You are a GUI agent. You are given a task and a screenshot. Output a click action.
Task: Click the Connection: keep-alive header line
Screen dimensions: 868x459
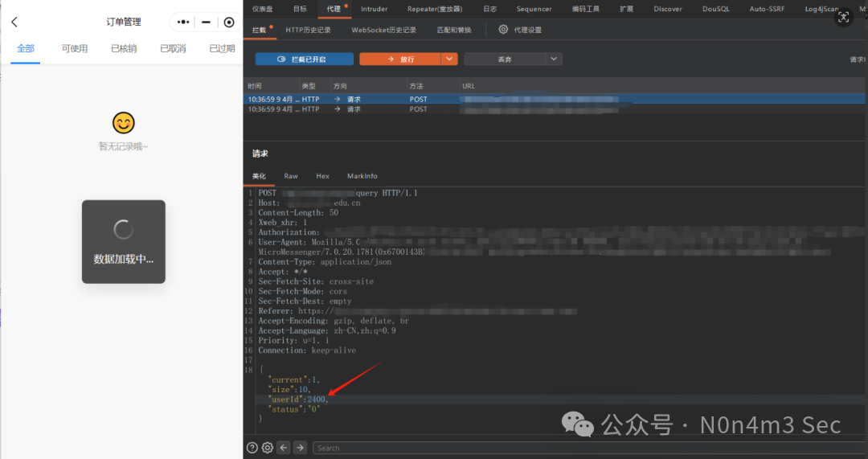[307, 350]
